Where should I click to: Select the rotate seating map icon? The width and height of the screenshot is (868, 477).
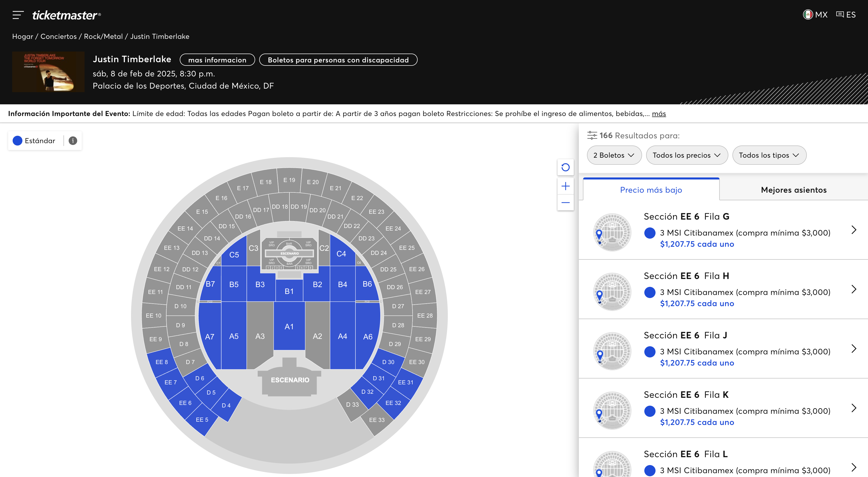pyautogui.click(x=566, y=167)
